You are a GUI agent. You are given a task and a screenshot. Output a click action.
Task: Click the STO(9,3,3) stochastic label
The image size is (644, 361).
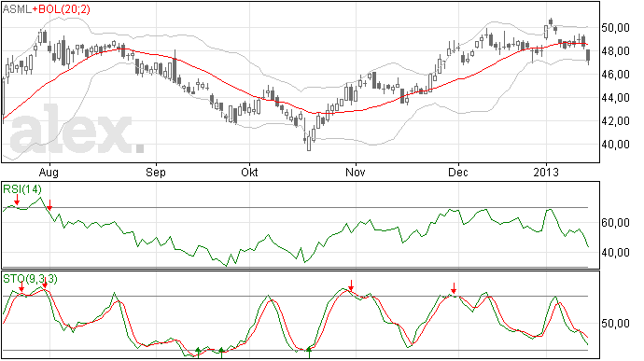[x=30, y=279]
